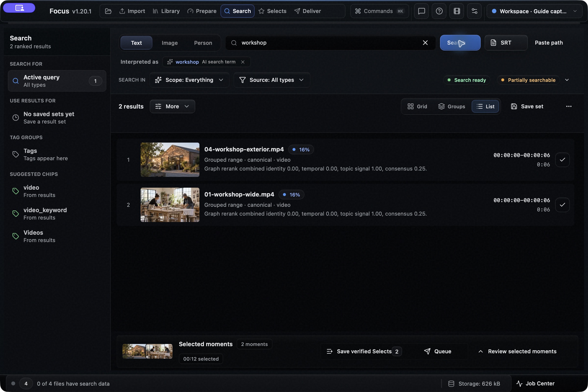Switch results to Groups view

pos(452,107)
